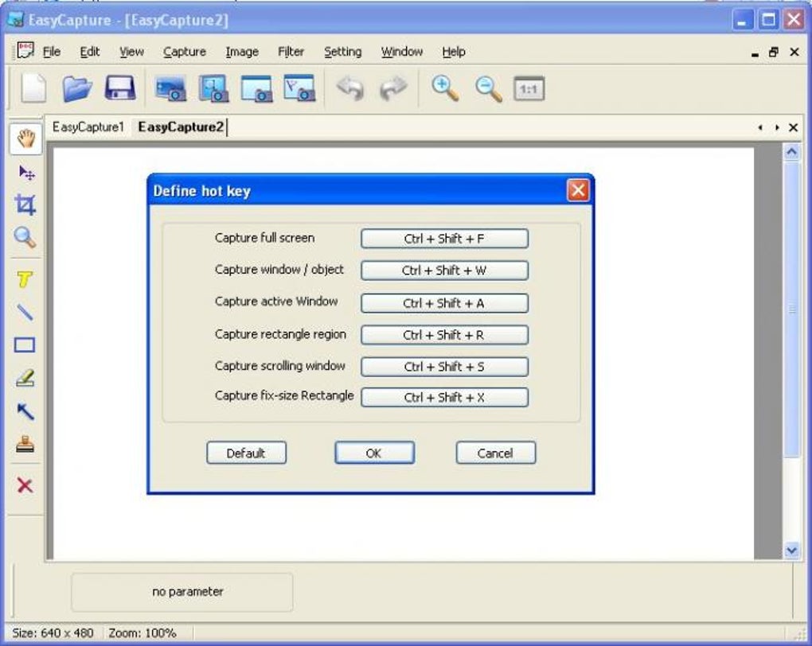This screenshot has width=812, height=646.
Task: Save with the floppy disk icon
Action: point(120,88)
